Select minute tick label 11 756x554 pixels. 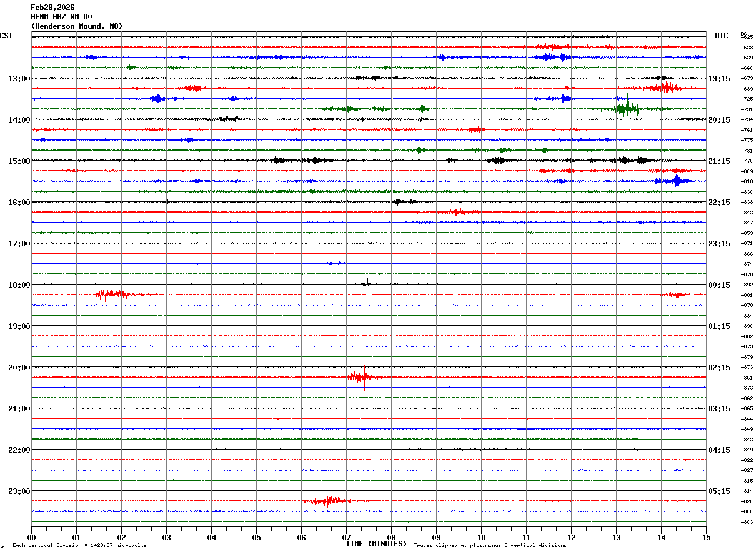pyautogui.click(x=526, y=538)
